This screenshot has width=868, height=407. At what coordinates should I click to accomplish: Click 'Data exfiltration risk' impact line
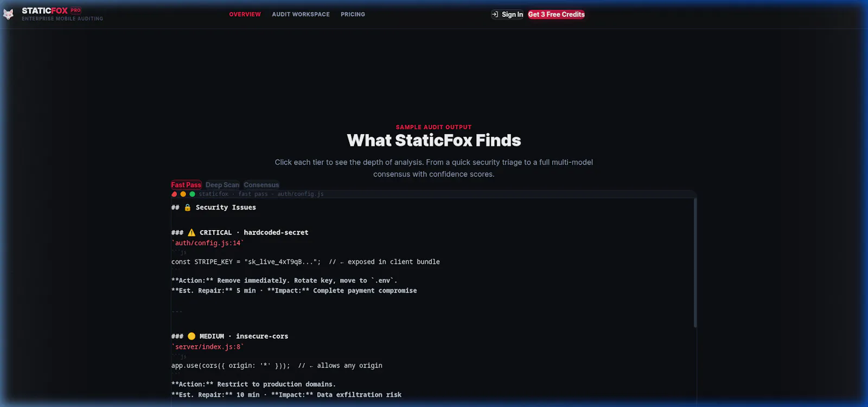coord(286,395)
